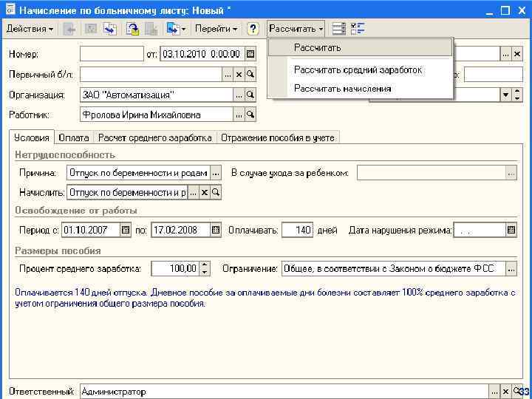Screen dimensions: 532x399
Task: Open ellipsis of top-right field behind menu
Action: 506,54
